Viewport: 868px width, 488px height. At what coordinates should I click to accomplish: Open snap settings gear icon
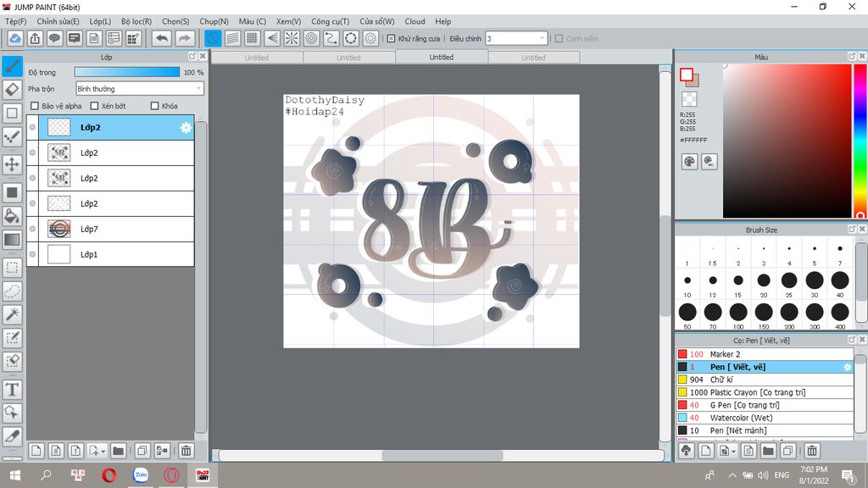pos(370,38)
